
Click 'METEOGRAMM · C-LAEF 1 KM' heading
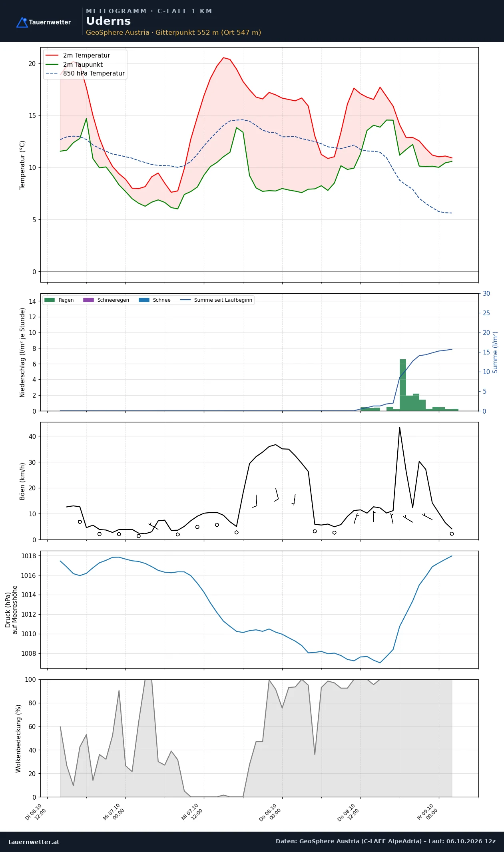point(149,11)
